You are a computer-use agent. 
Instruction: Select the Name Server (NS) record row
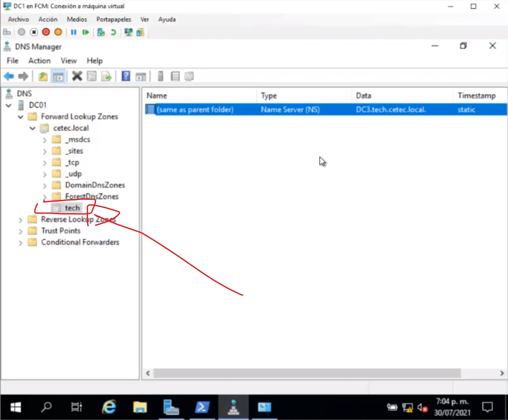pyautogui.click(x=290, y=110)
